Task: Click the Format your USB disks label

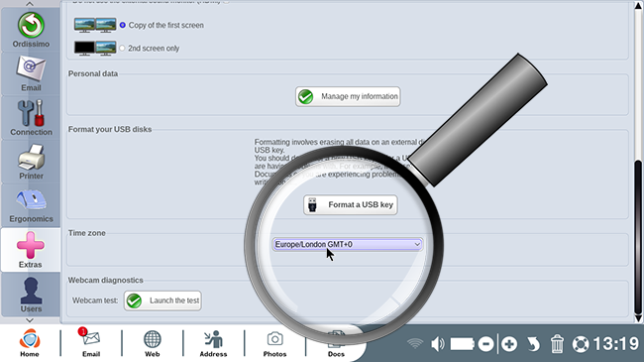Action: [x=110, y=129]
